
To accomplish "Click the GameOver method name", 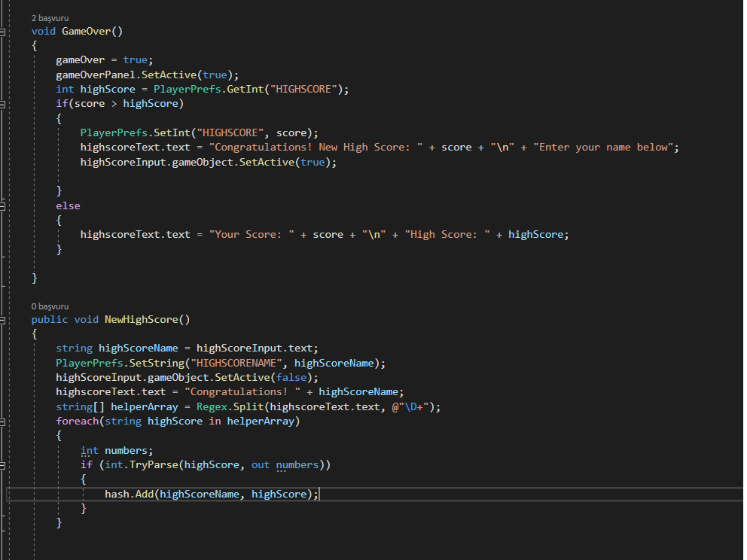I will (x=87, y=32).
